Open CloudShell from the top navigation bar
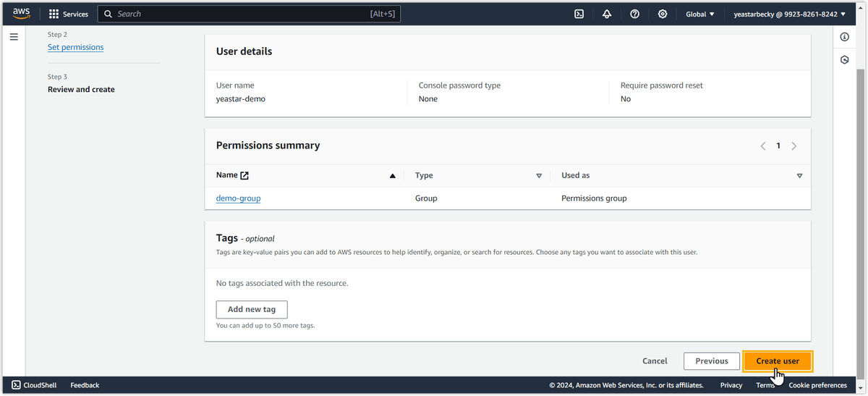Viewport: 868px width, 396px height. 579,14
